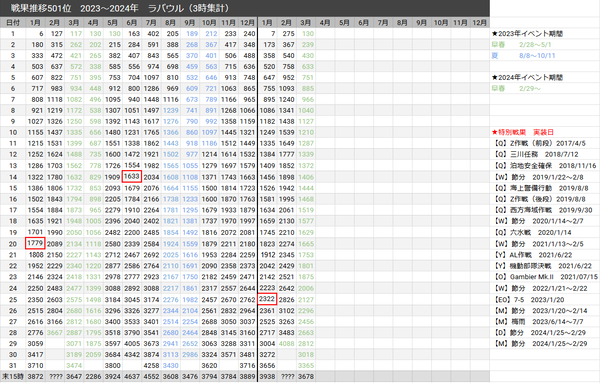The height and width of the screenshot is (383, 600).
Task: Select the 【D】節分 2024/1/25～2/29 entry
Action: (x=540, y=332)
